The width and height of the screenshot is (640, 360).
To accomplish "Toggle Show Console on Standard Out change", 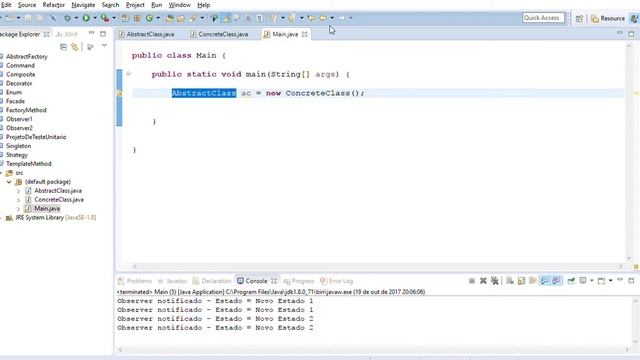I will pos(544,281).
